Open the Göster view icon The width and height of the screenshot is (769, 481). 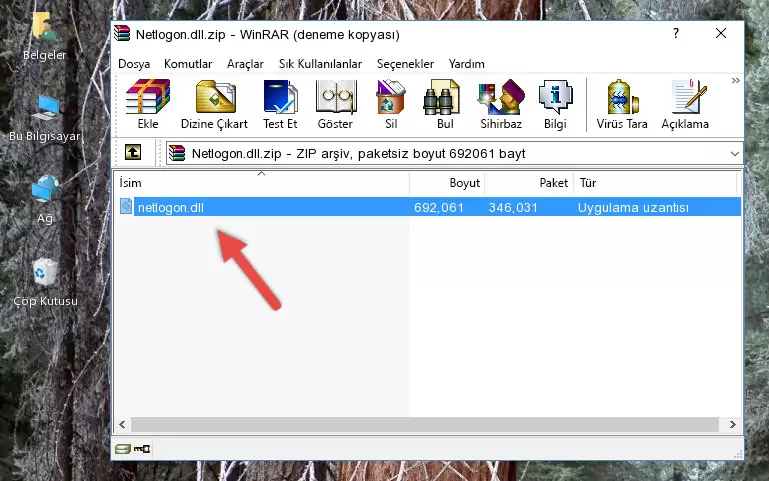click(336, 97)
